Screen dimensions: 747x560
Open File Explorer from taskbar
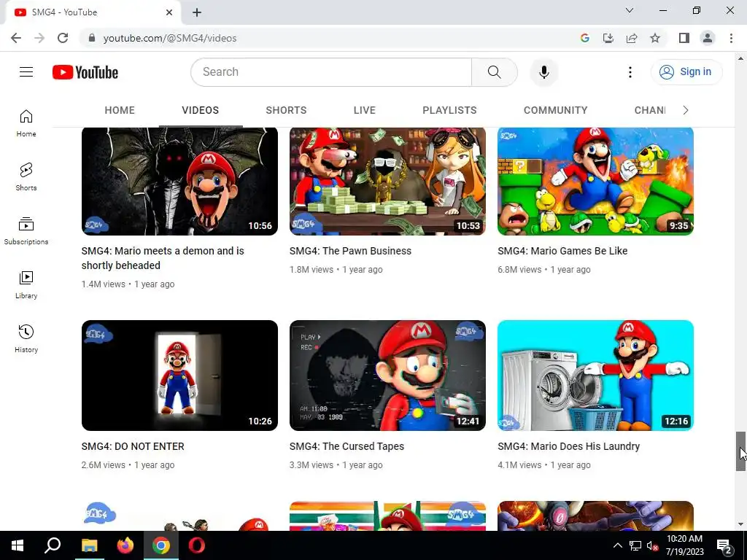click(x=89, y=545)
